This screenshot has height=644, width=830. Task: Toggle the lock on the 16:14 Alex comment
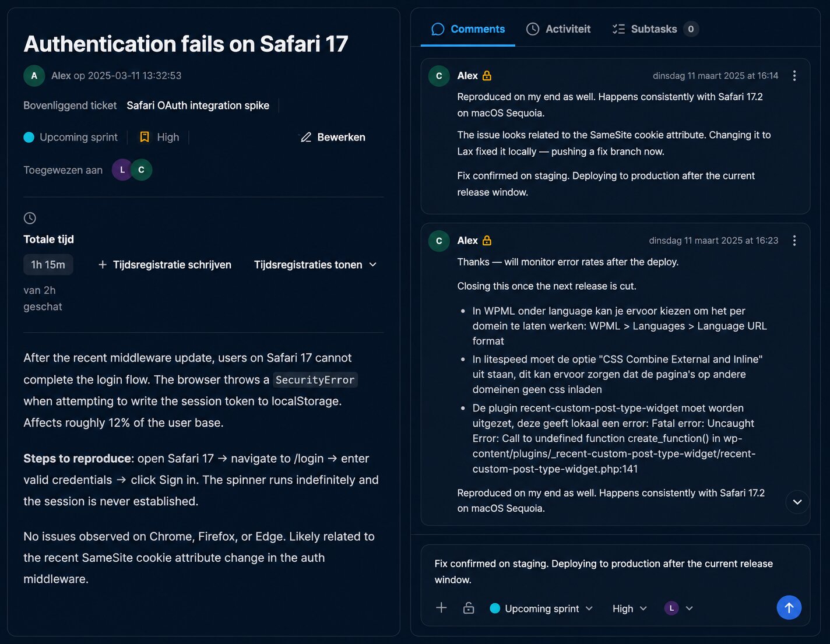[487, 76]
